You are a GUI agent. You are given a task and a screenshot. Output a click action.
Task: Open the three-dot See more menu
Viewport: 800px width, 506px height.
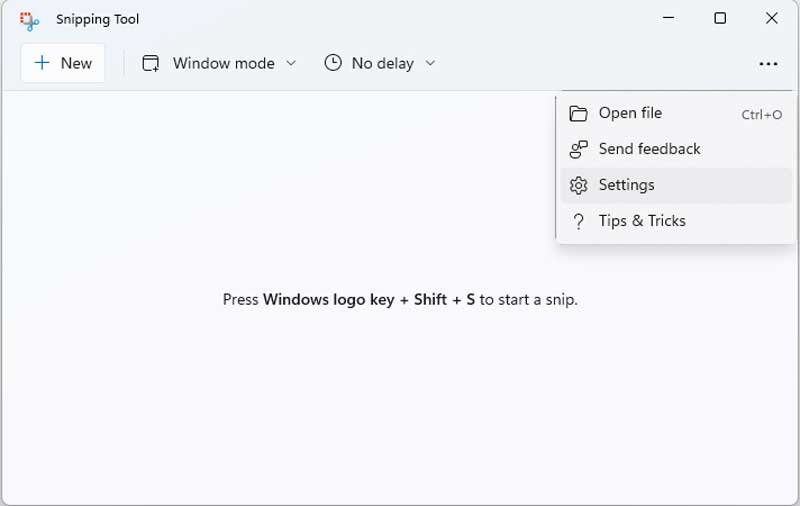click(x=768, y=64)
